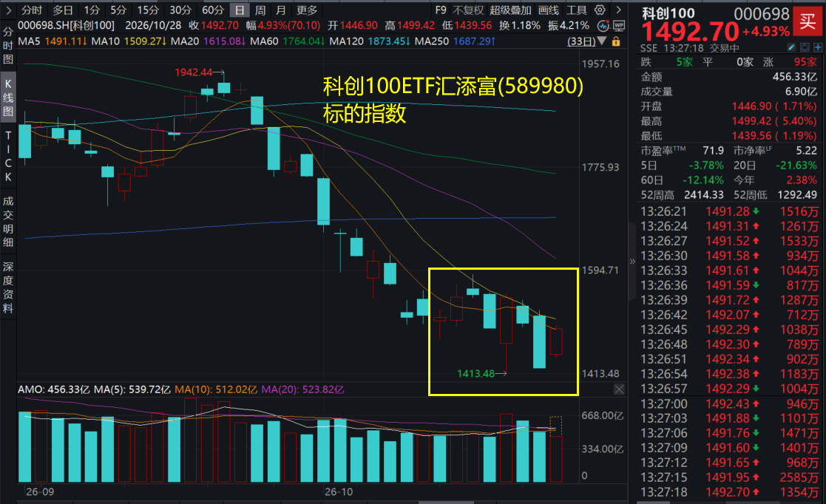
Task: Click the MA250 value 1687.29
Action: point(472,41)
